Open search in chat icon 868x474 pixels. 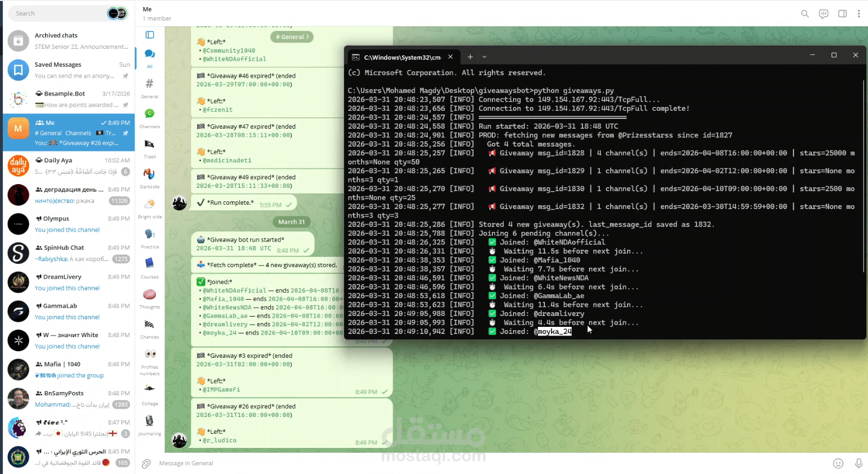805,14
